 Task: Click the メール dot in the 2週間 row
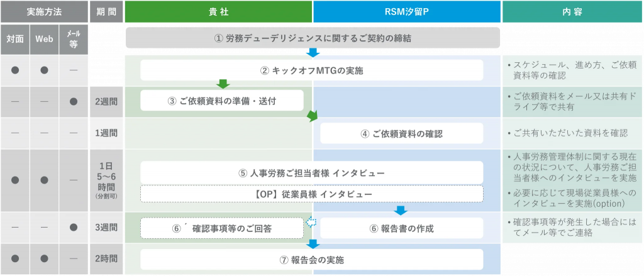click(74, 101)
